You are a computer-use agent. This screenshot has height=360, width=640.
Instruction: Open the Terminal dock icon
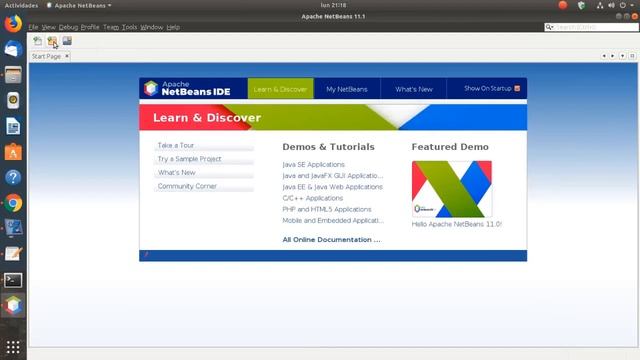13,280
